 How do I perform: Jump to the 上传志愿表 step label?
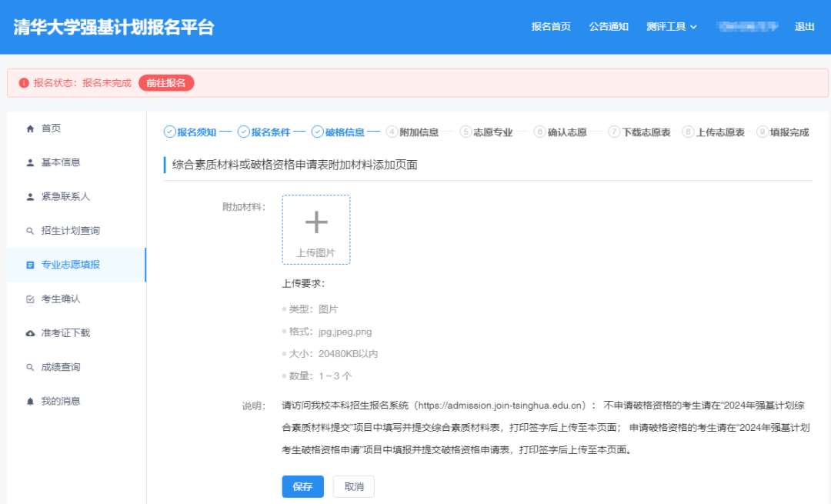coord(720,132)
